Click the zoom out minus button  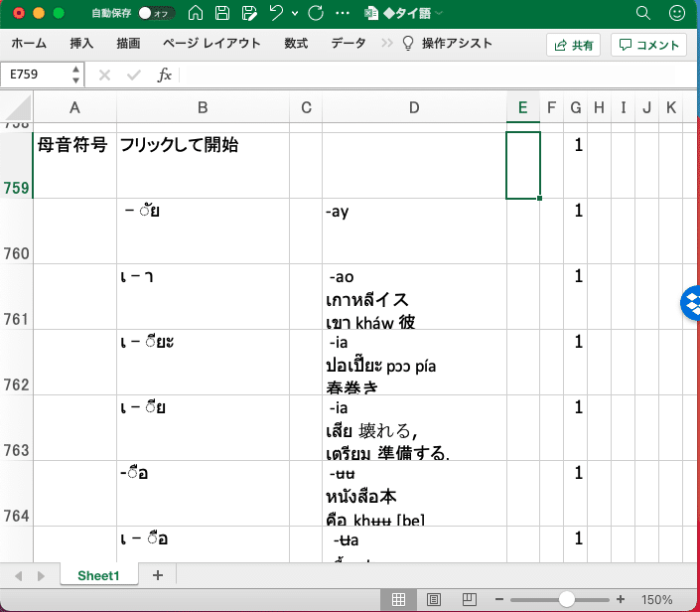click(x=499, y=599)
